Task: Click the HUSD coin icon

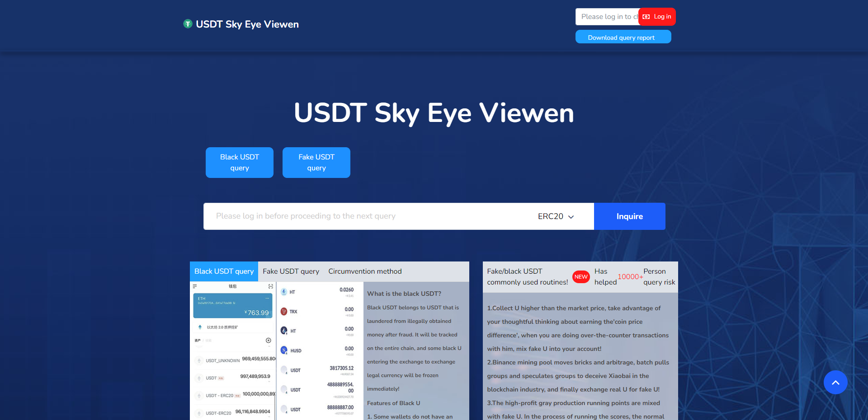Action: coord(284,350)
